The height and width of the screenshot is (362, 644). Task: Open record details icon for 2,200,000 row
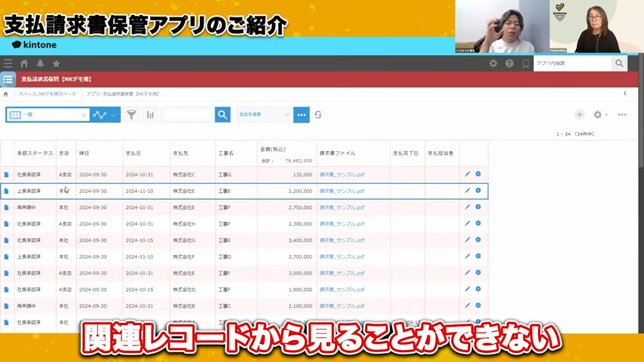[6, 191]
